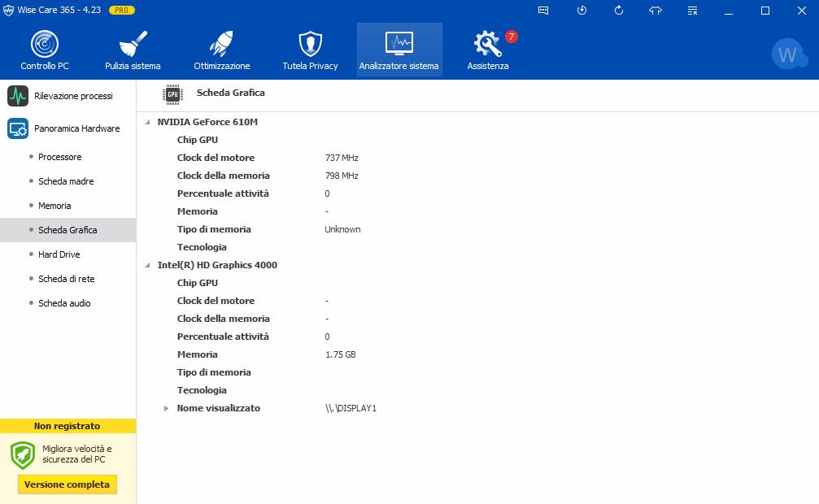Collapse the NVIDIA GeForce 610M node
The image size is (819, 504).
(148, 122)
